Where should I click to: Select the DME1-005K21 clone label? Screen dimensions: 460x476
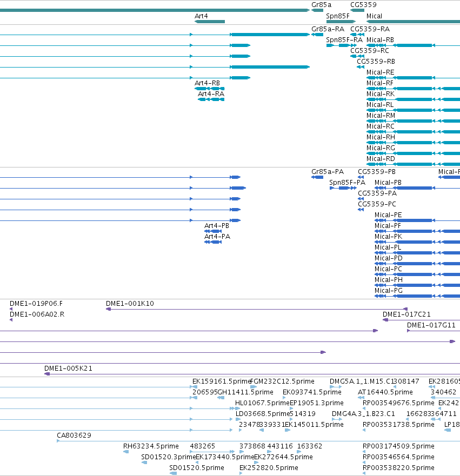(x=68, y=368)
